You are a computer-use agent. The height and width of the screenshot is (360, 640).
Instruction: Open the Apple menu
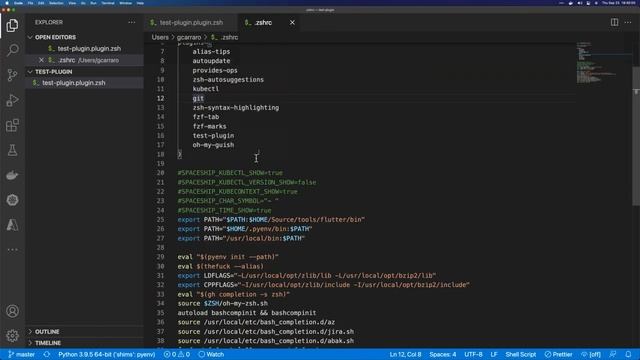coord(7,3)
